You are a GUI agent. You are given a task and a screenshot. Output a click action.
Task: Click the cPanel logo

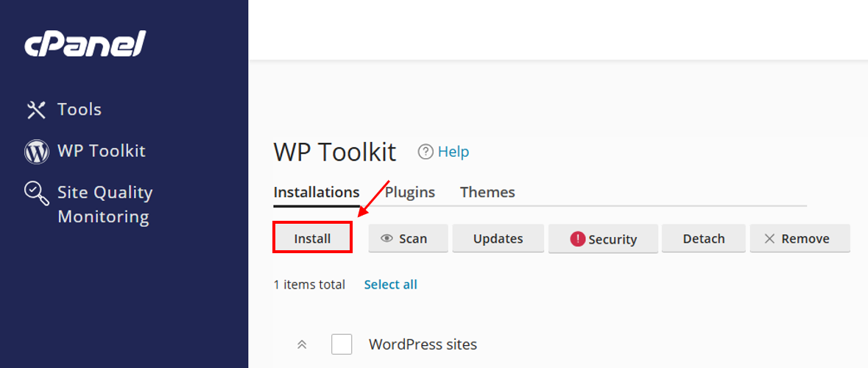[x=85, y=44]
